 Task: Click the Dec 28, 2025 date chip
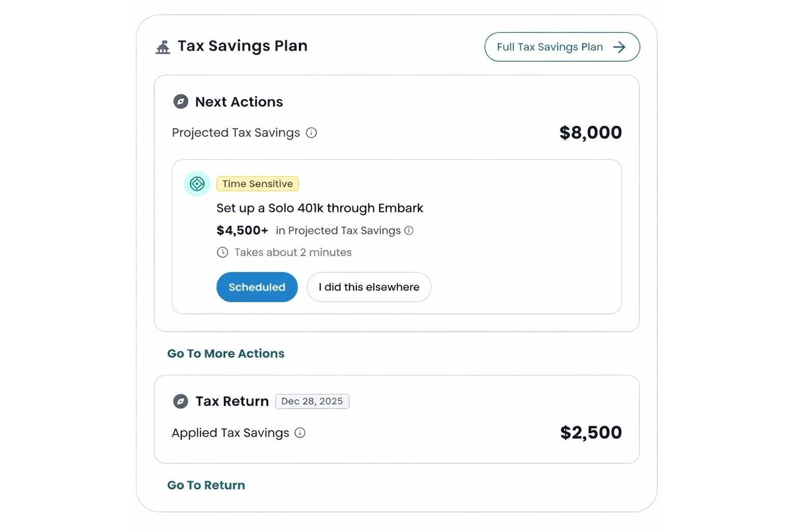pos(312,401)
